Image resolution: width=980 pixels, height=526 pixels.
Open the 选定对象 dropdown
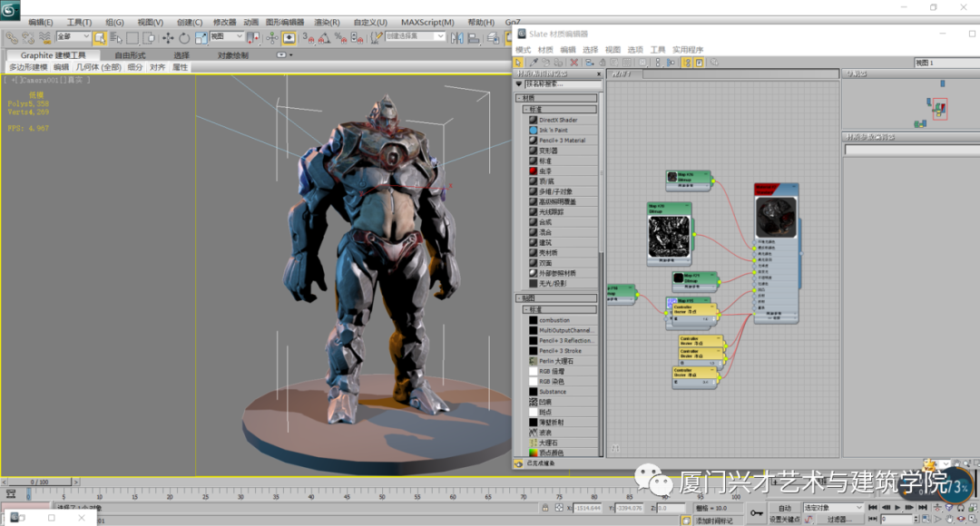[834, 508]
